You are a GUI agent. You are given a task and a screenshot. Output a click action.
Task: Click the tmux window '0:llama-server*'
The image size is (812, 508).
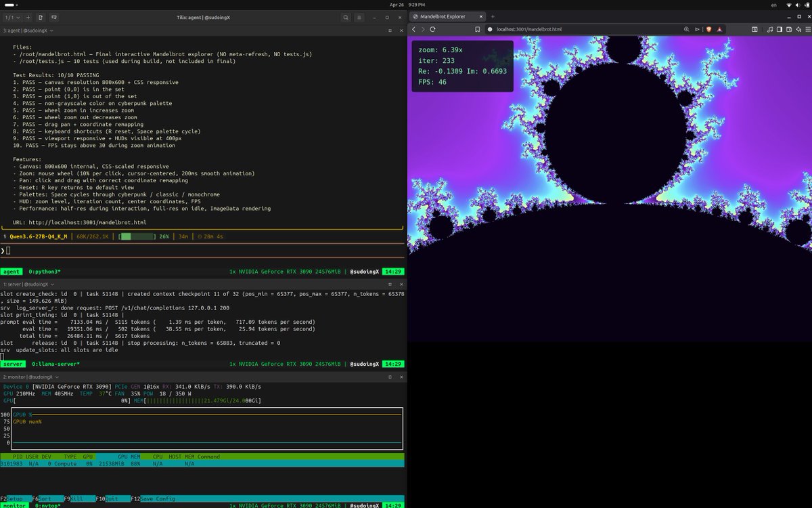click(55, 364)
